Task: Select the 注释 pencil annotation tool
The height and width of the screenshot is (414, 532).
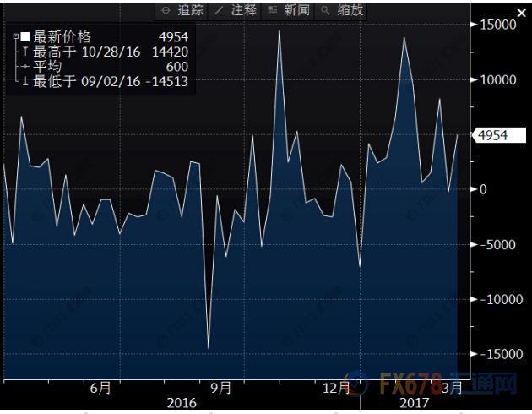Action: (236, 10)
